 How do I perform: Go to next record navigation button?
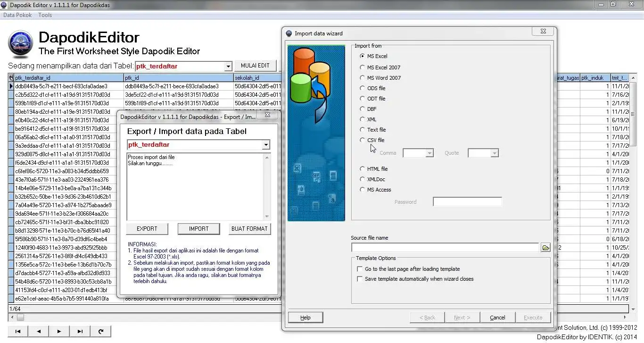pyautogui.click(x=59, y=332)
